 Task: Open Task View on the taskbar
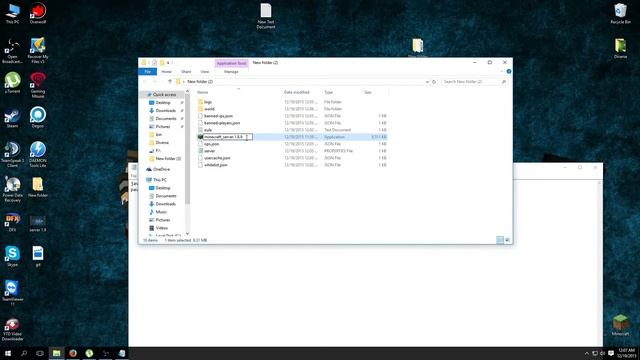click(x=40, y=353)
